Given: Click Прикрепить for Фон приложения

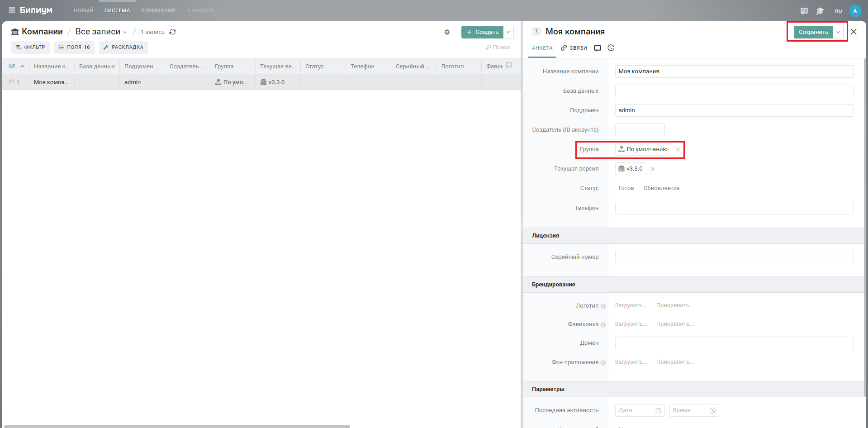Looking at the screenshot, I should click(675, 362).
